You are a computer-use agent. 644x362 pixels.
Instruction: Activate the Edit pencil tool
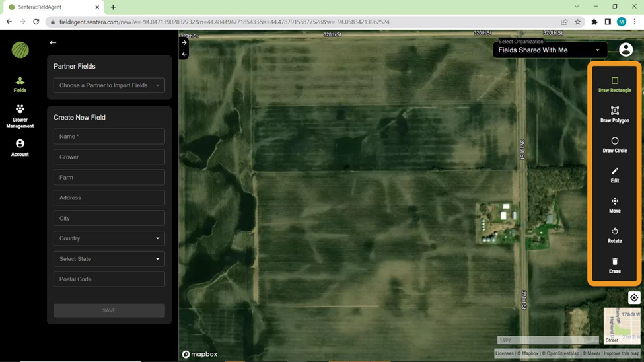coord(614,175)
